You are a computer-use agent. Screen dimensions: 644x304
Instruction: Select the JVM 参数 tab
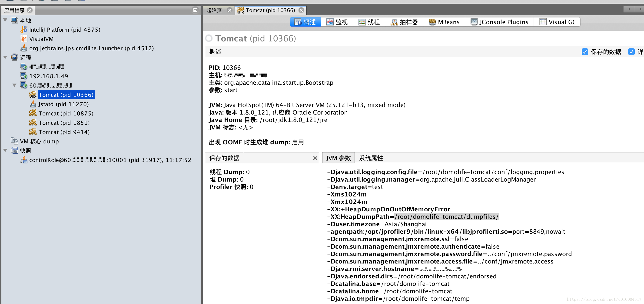coord(338,158)
